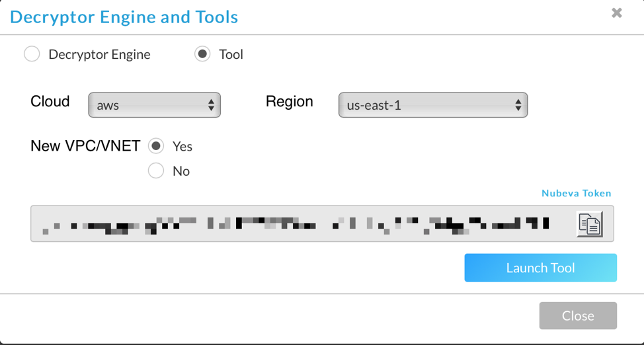Click inside the Nubeva token field
The width and height of the screenshot is (644, 345).
(x=298, y=224)
